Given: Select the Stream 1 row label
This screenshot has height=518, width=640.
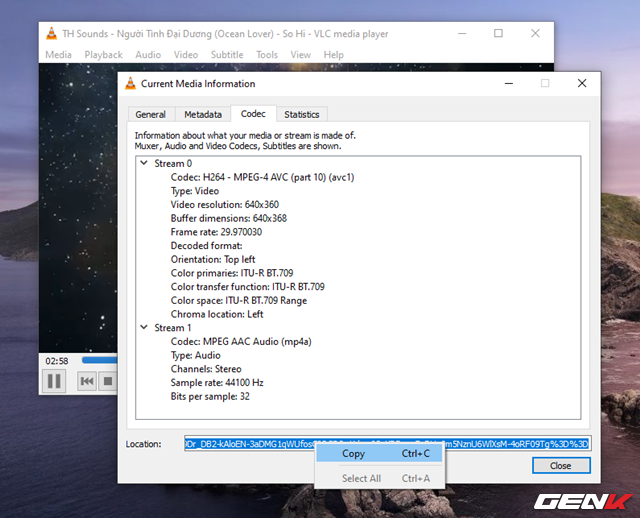Looking at the screenshot, I should tap(173, 328).
